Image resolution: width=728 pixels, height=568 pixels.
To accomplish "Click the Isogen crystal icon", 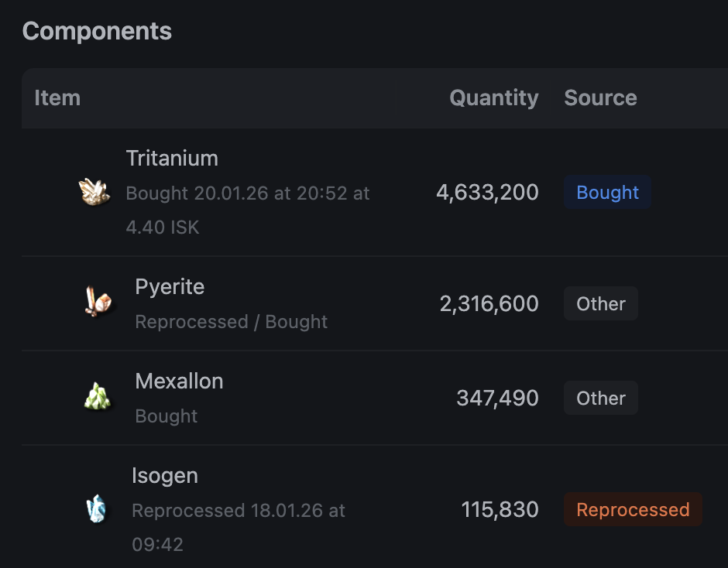I will click(95, 509).
